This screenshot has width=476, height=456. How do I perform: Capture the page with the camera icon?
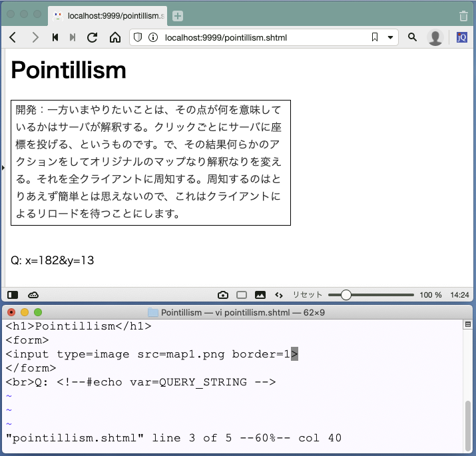coord(223,295)
